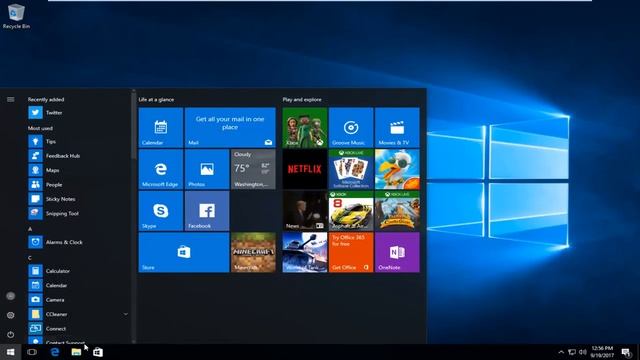The width and height of the screenshot is (640, 360).
Task: Launch the Movies & TV tile
Action: (397, 127)
